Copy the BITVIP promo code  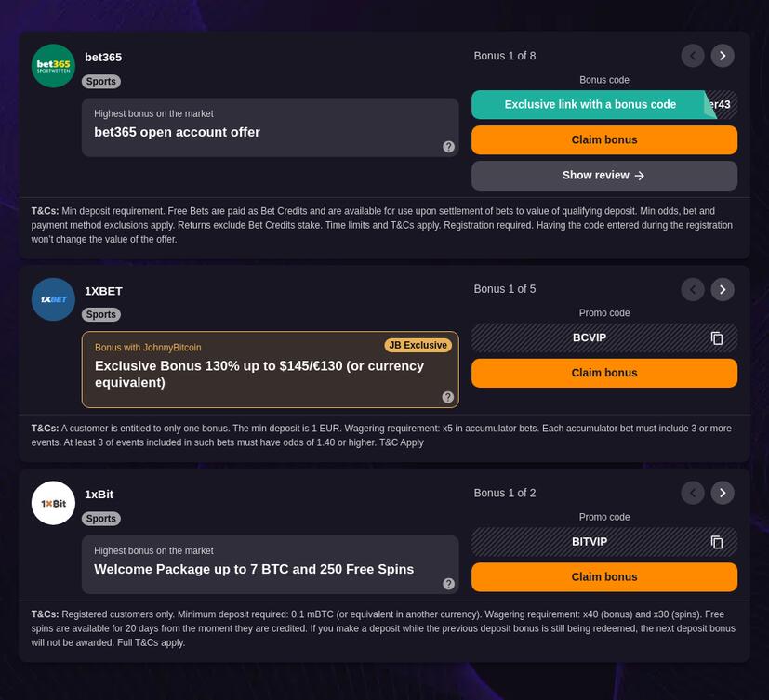point(717,542)
